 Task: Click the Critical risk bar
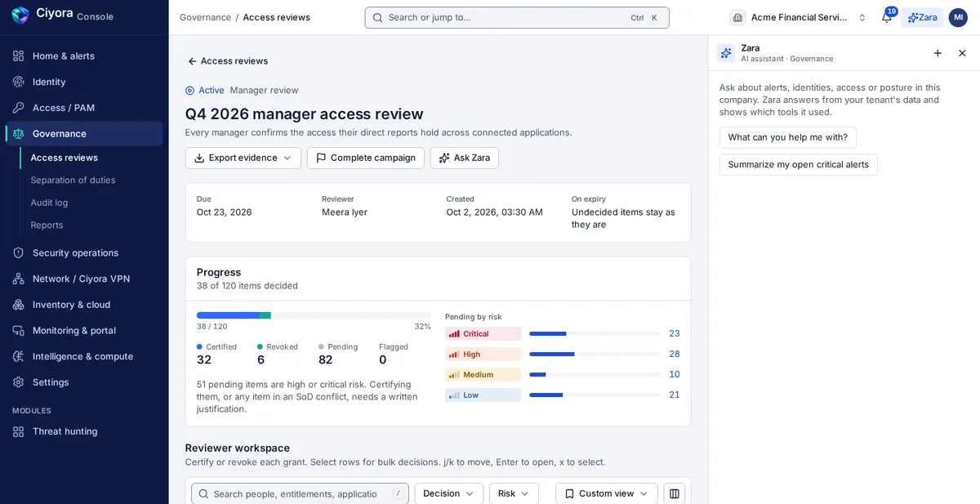point(595,333)
